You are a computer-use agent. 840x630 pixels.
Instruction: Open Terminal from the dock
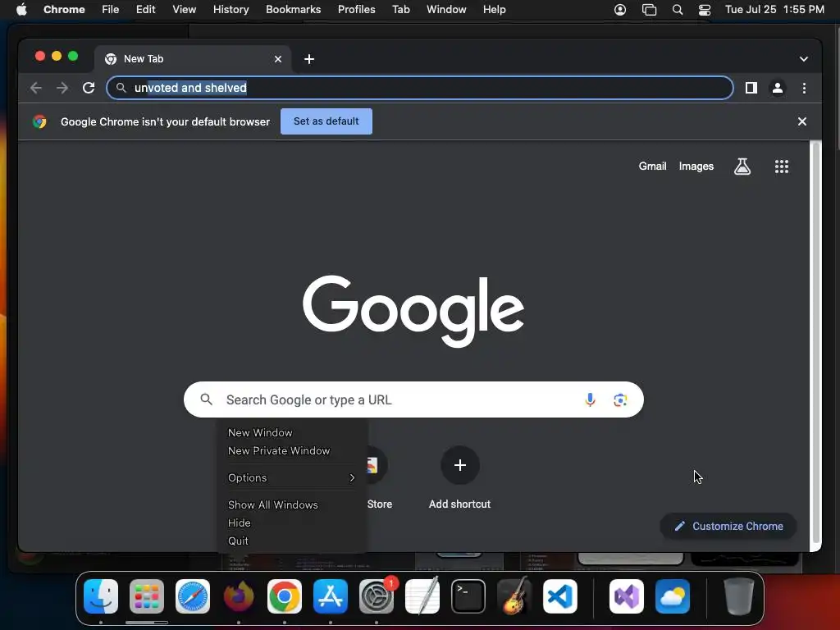click(x=468, y=596)
